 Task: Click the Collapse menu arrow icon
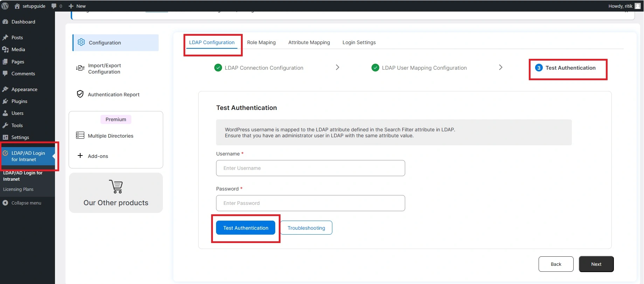[x=5, y=203]
